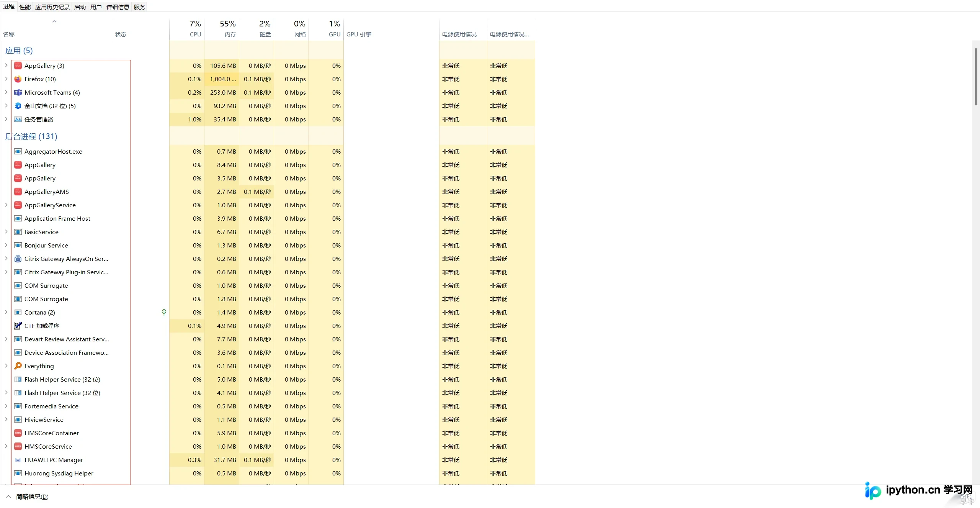This screenshot has width=980, height=508.
Task: Click the HMSCoreService icon
Action: tap(18, 447)
